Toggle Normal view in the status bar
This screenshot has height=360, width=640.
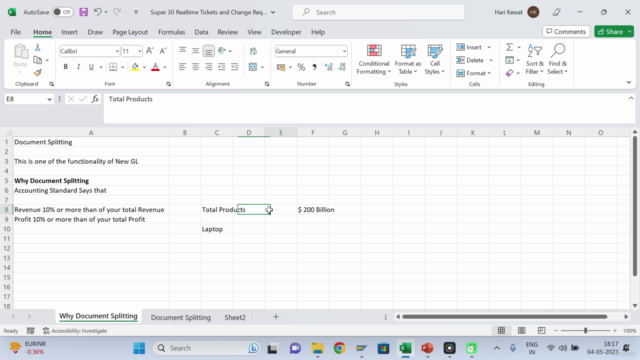(502, 331)
